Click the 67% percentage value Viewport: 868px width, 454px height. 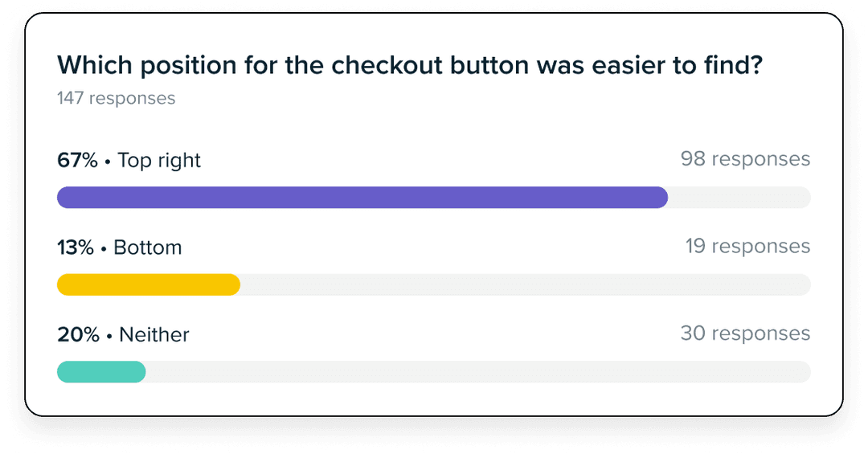click(x=77, y=161)
